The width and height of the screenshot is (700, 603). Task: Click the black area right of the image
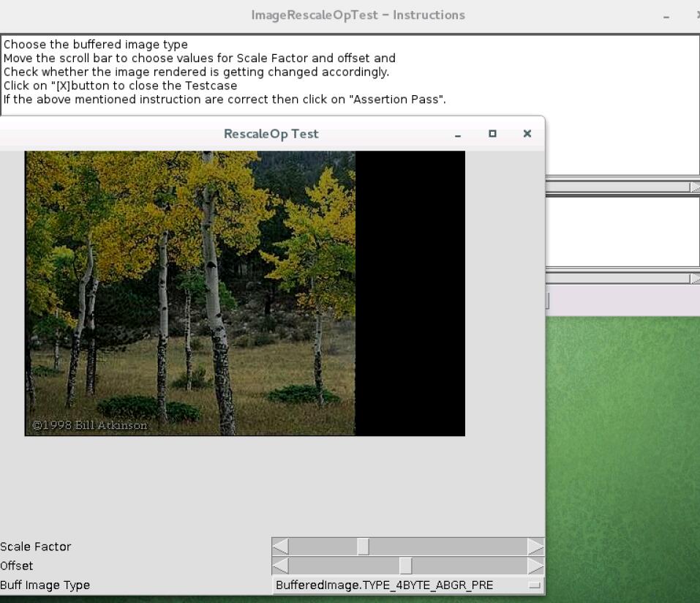410,293
